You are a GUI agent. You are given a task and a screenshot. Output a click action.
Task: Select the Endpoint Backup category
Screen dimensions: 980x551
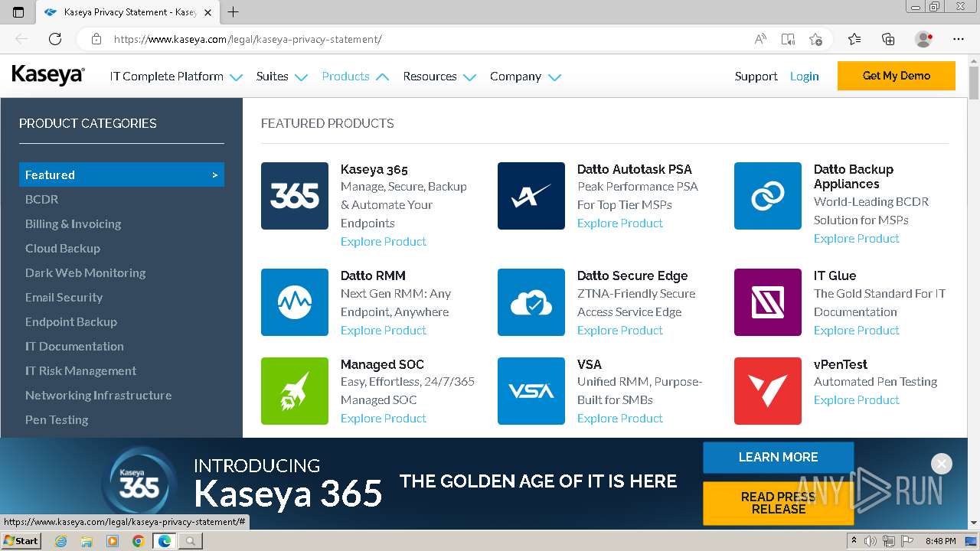point(71,321)
